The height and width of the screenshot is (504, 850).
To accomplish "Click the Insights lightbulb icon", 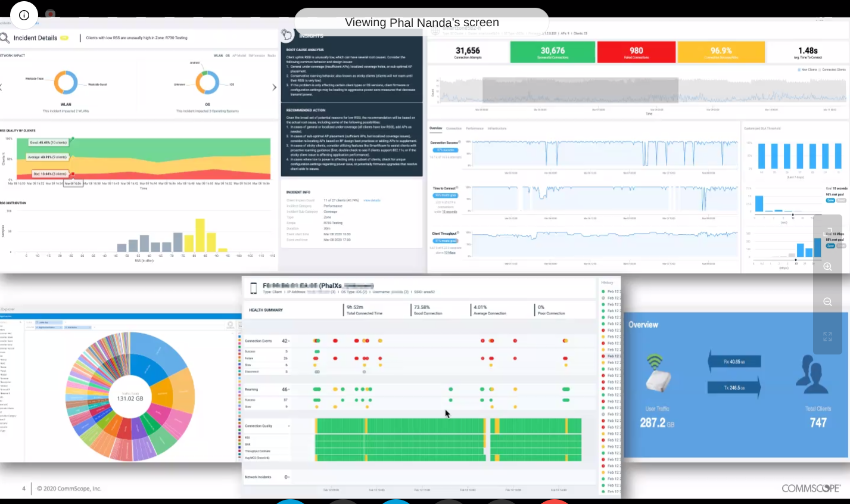I will (287, 35).
